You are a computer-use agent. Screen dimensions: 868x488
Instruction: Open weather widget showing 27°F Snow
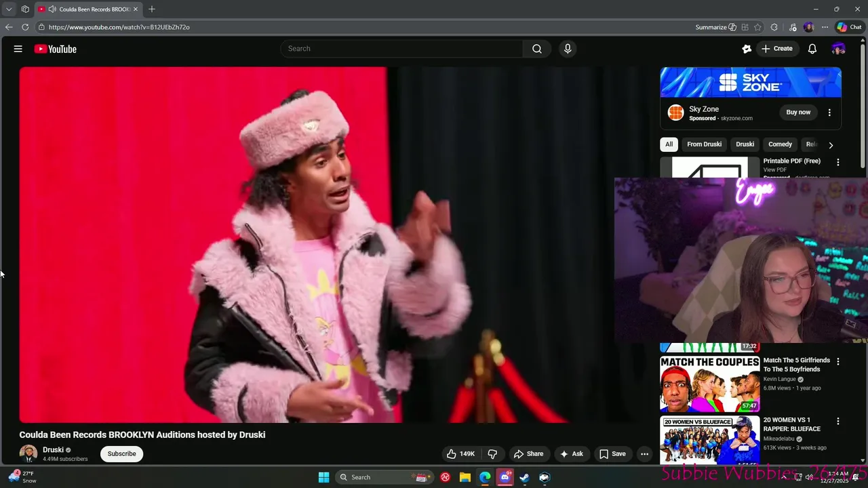tap(22, 477)
